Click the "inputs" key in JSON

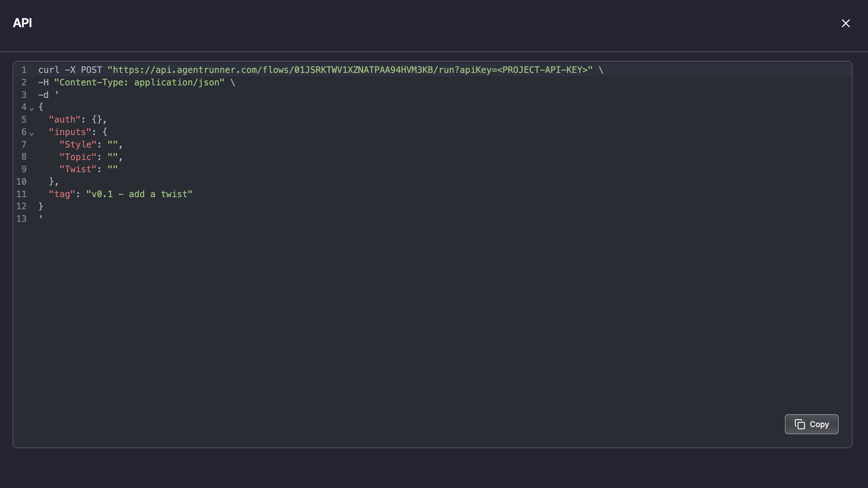pos(70,132)
